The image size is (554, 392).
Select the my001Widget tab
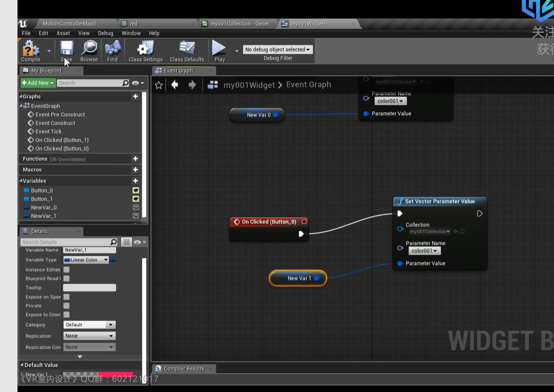pos(308,23)
